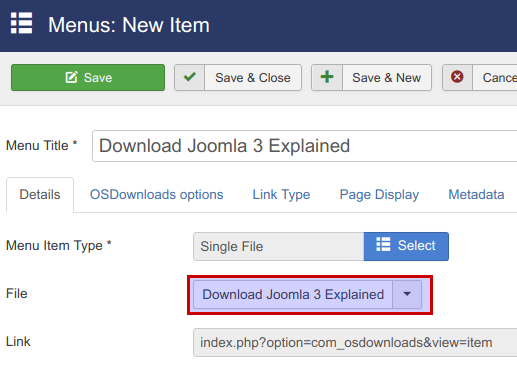
Task: Click the pencil edit icon on Save
Action: (71, 77)
